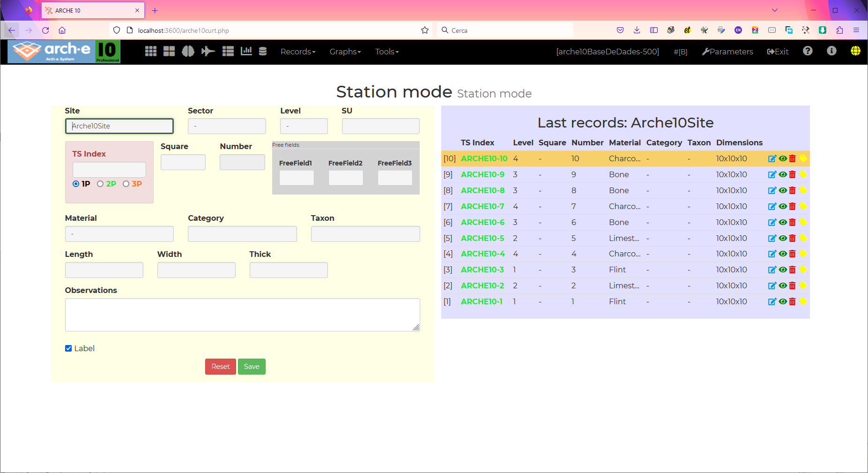Screen dimensions: 868x473
Task: Delete record ARCHE10-10
Action: click(x=793, y=158)
